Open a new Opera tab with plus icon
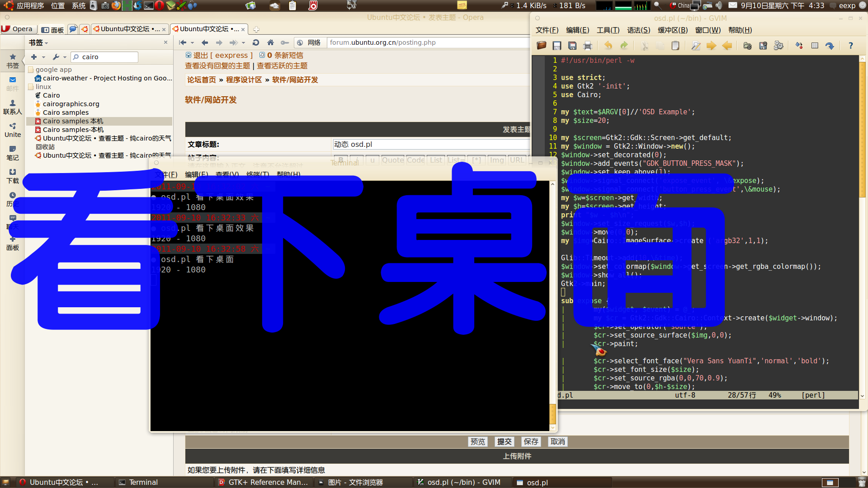The image size is (868, 488). (x=256, y=29)
